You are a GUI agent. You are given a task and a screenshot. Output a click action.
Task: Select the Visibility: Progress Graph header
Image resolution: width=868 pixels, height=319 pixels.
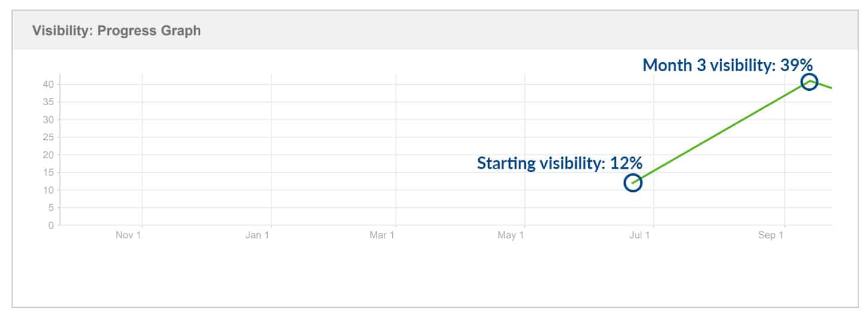click(x=117, y=31)
